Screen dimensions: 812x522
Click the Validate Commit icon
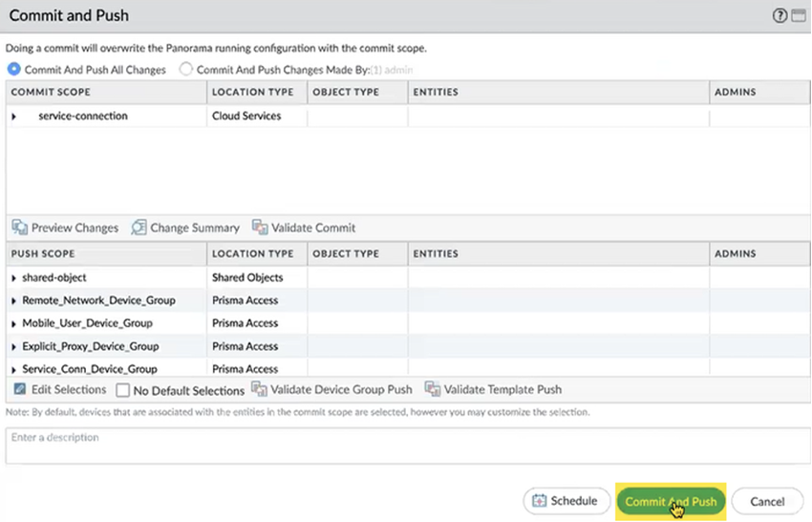pos(260,228)
